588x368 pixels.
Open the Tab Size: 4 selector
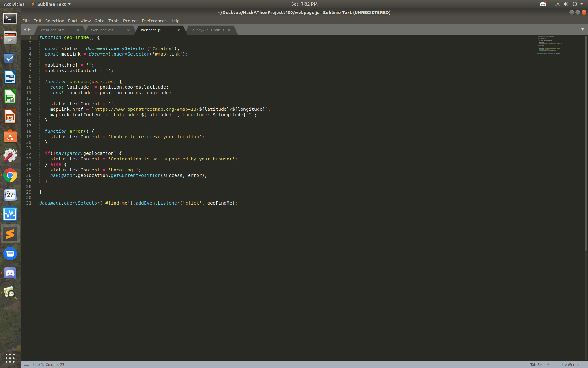point(539,365)
